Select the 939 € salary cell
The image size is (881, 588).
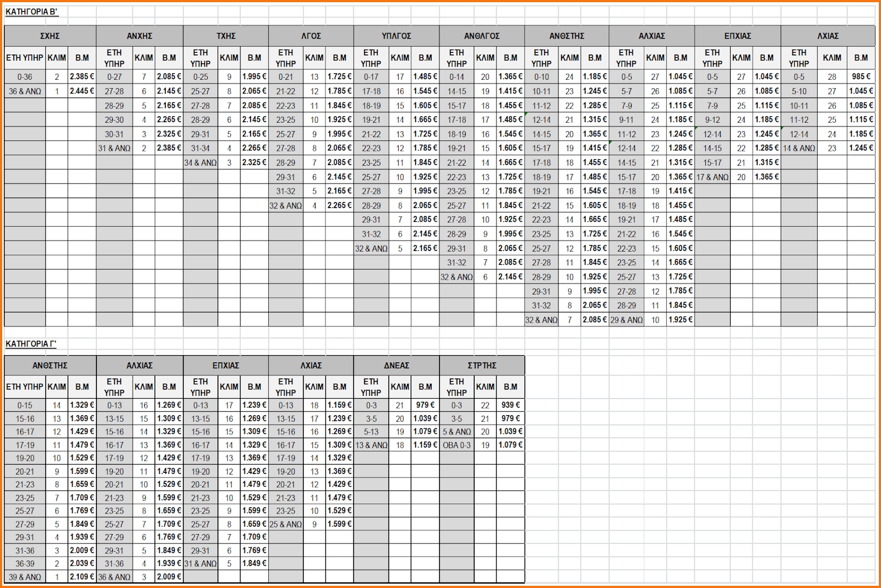pos(510,405)
